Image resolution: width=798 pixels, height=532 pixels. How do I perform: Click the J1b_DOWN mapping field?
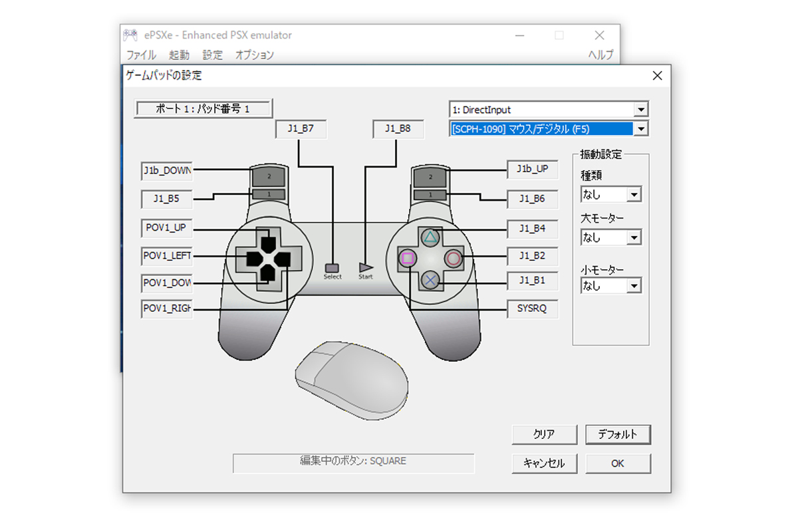(x=167, y=170)
